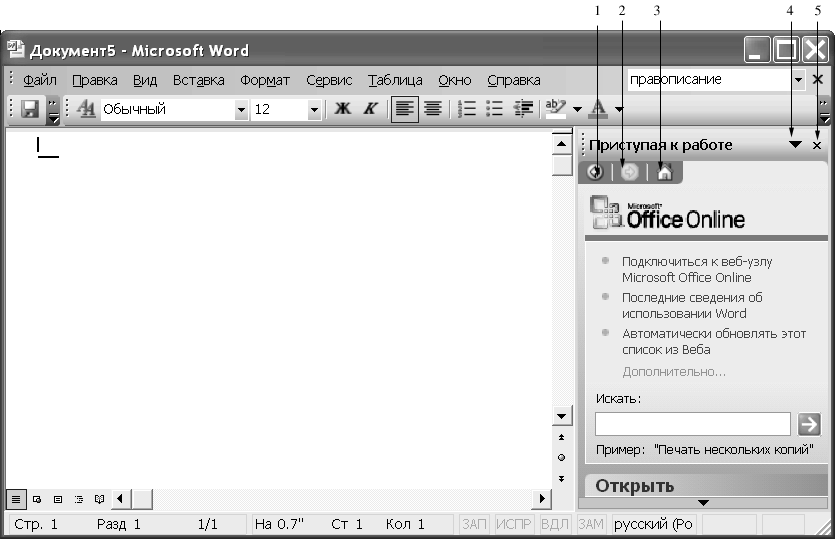
Task: Toggle ИСПР track changes indicator
Action: 514,524
